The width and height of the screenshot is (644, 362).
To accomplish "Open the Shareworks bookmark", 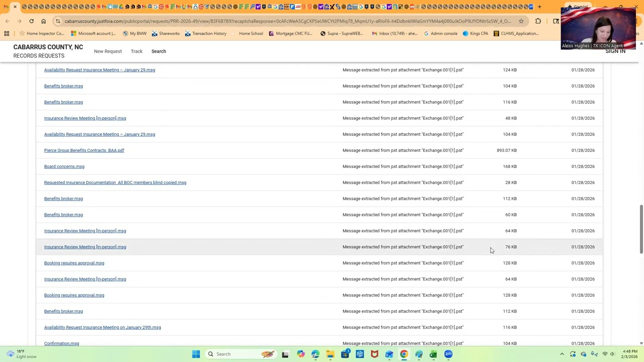I will coord(166,34).
